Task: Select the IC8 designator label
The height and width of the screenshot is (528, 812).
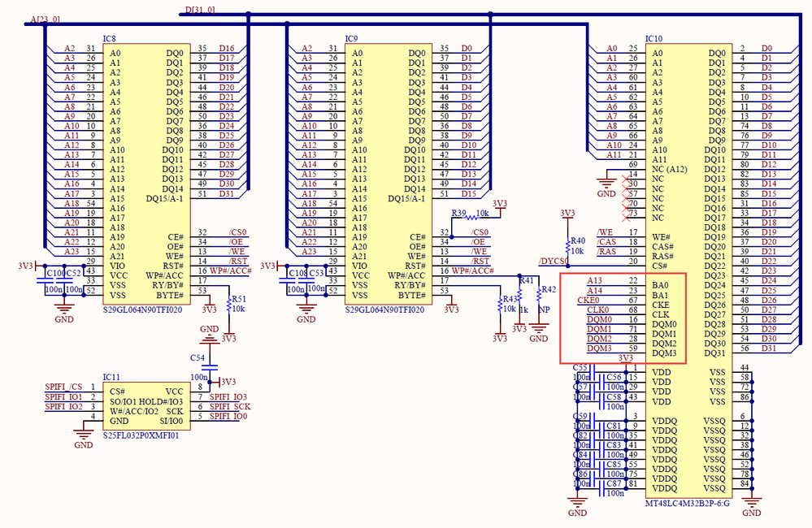Action: (109, 39)
